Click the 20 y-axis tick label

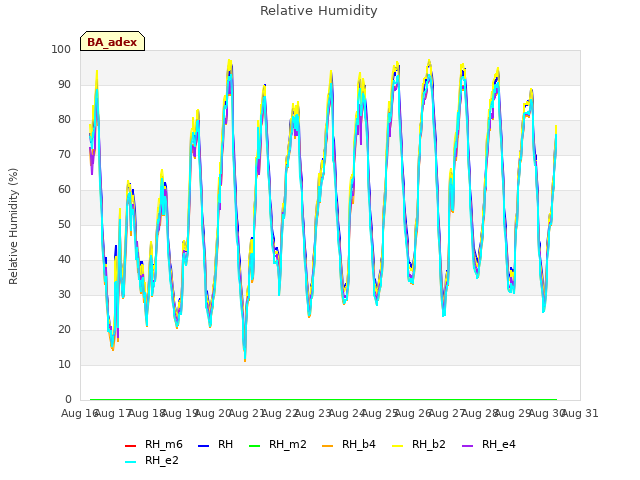point(64,329)
